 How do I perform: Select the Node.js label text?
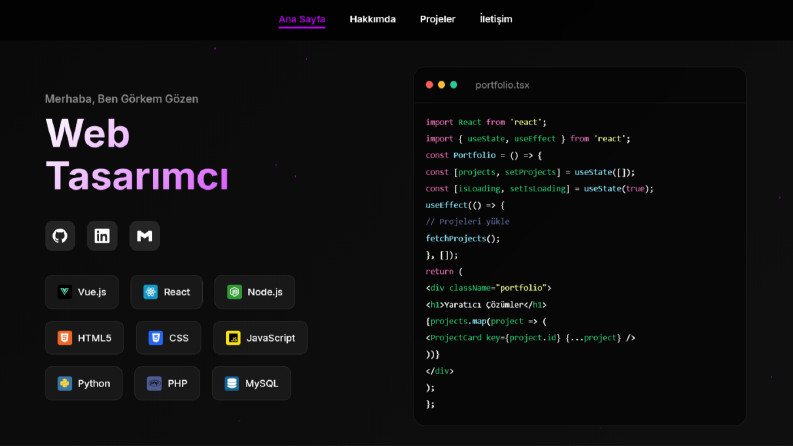coord(265,292)
